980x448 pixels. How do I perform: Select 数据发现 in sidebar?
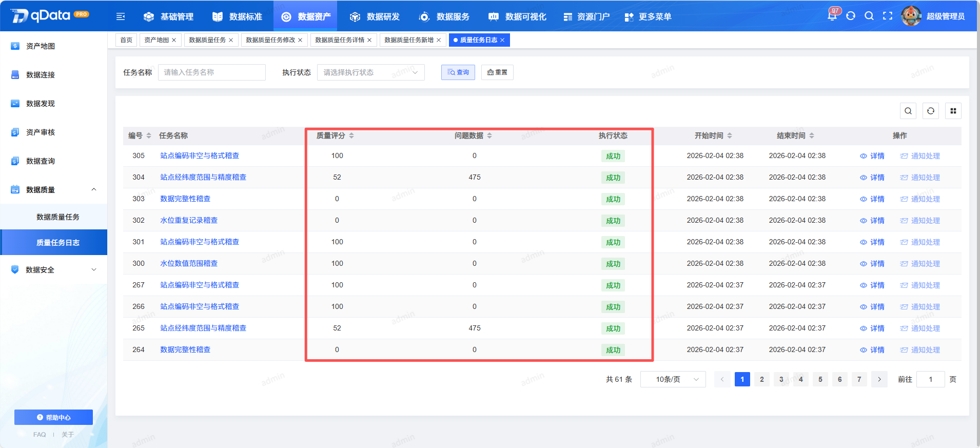tap(54, 103)
